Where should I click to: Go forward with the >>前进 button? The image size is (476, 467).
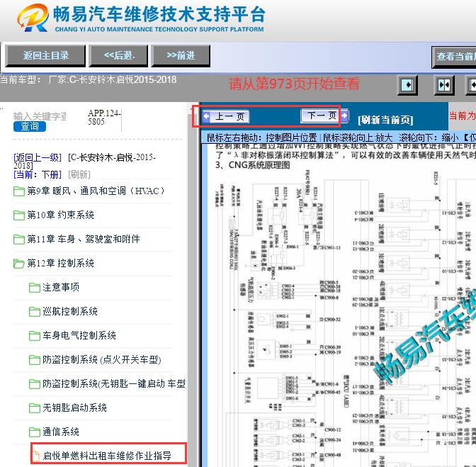coord(181,55)
